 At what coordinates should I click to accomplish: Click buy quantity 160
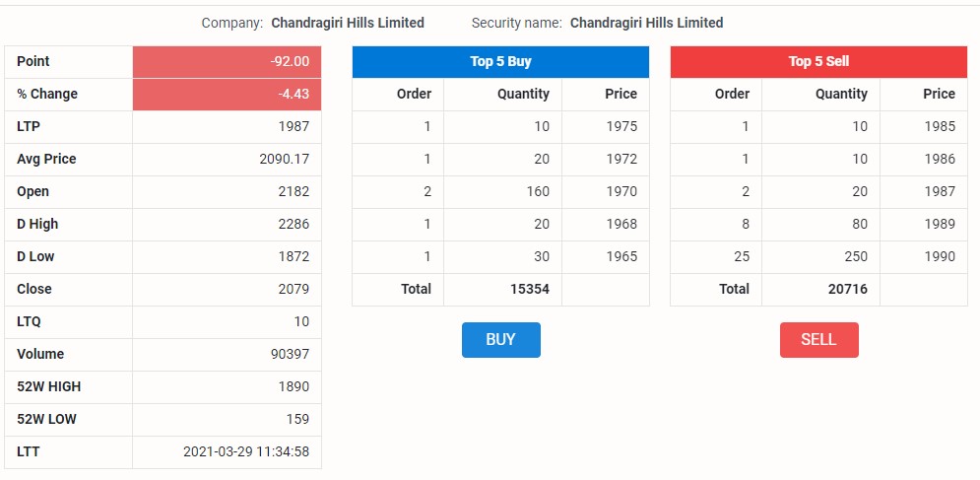point(538,191)
